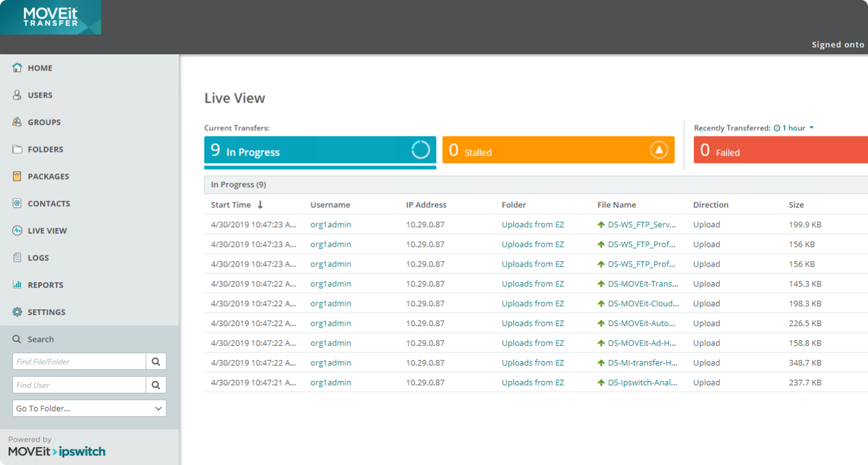The width and height of the screenshot is (868, 465).
Task: Toggle sort arrow on Start Time column
Action: [260, 205]
